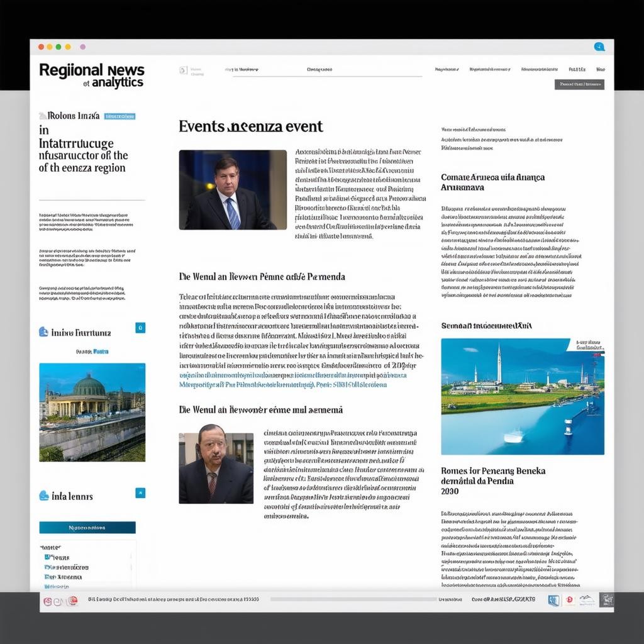This screenshot has width=644, height=644.
Task: Toggle the blue square button next to 'Imino Frurtitunz'
Action: click(140, 328)
